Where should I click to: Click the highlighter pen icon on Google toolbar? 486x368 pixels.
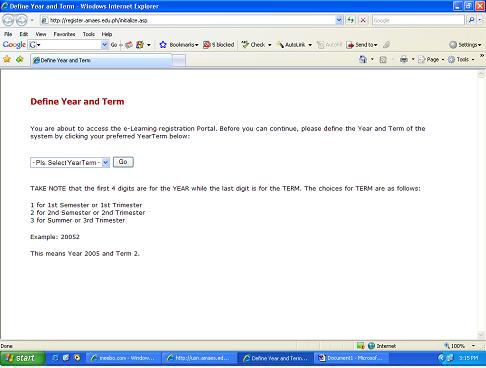tap(386, 45)
